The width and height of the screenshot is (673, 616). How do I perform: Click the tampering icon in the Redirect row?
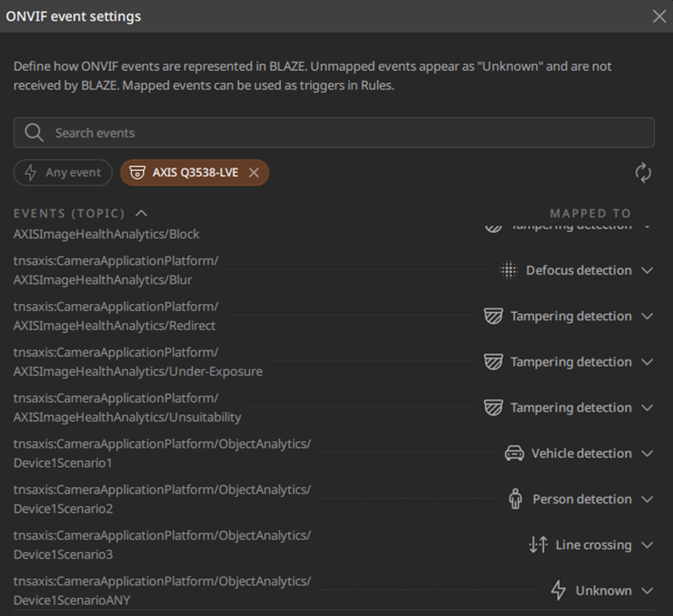point(493,316)
